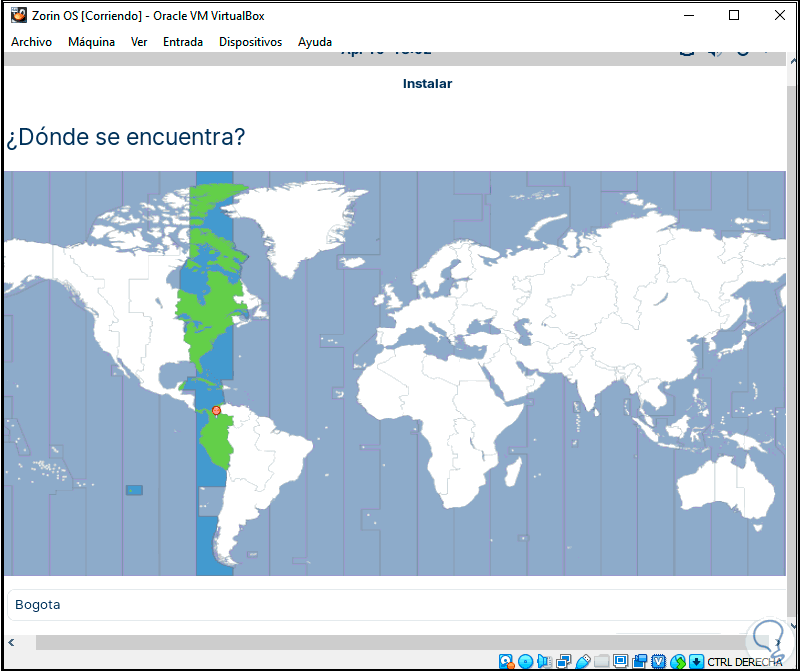The height and width of the screenshot is (671, 801).
Task: Click the vertical scrollbar down arrow
Action: 793,626
